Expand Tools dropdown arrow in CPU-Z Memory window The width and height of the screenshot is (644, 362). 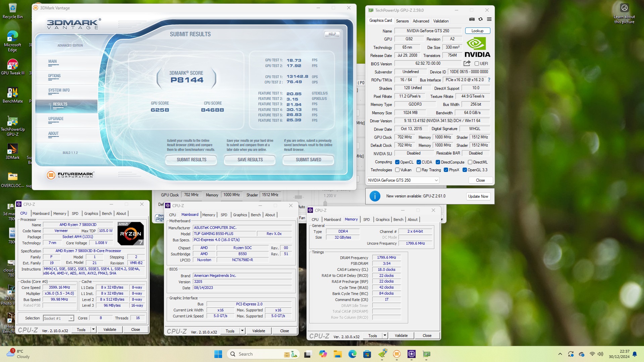tap(385, 336)
